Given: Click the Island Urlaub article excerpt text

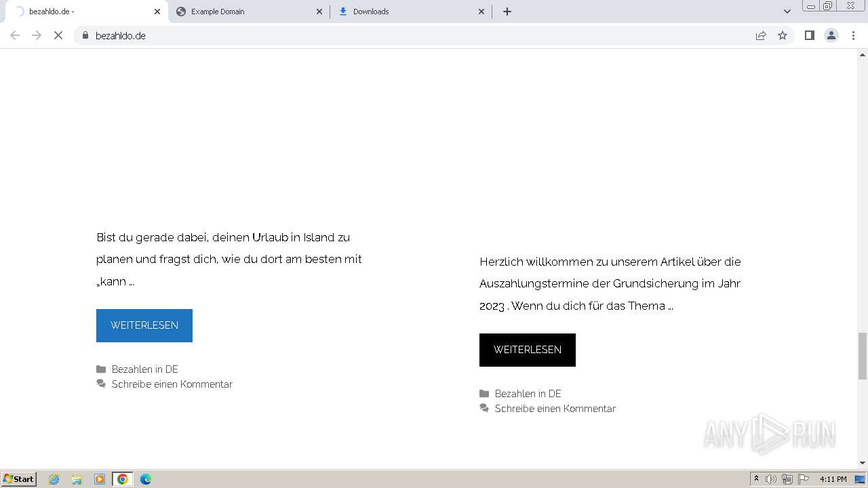Looking at the screenshot, I should 229,259.
